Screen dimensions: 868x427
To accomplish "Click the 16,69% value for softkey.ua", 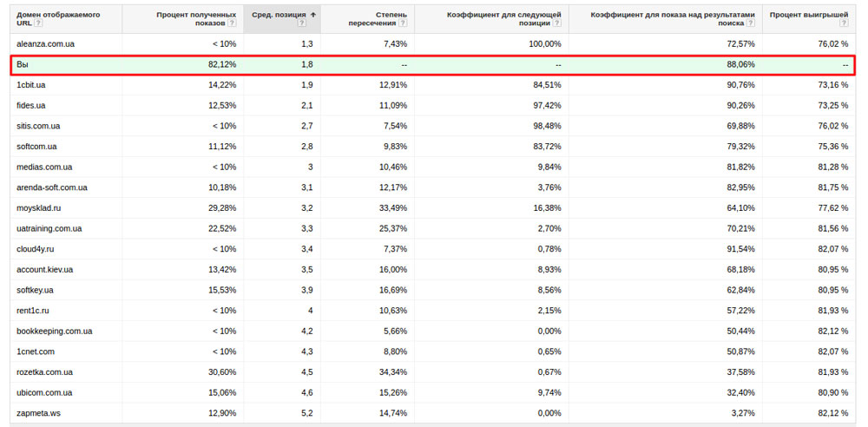I will (394, 290).
